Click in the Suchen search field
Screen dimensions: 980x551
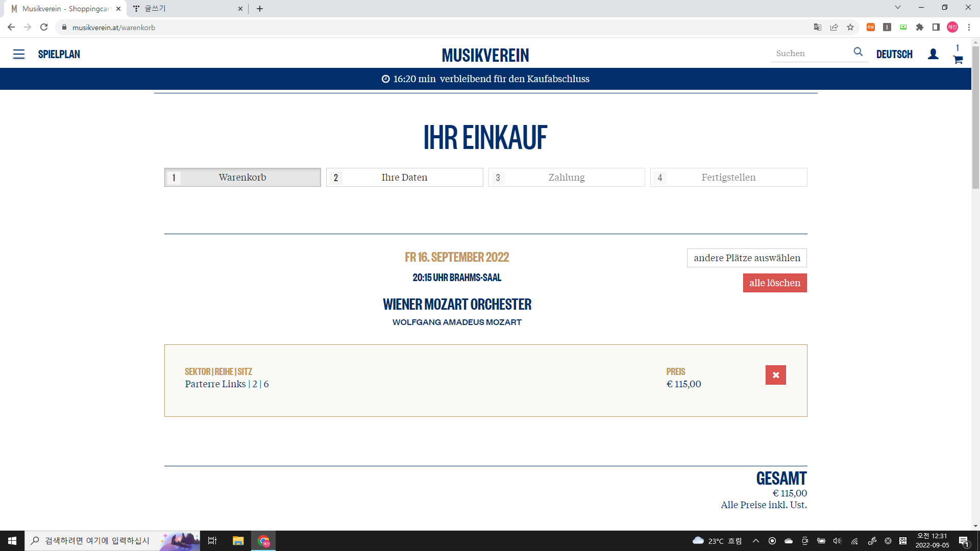(812, 54)
